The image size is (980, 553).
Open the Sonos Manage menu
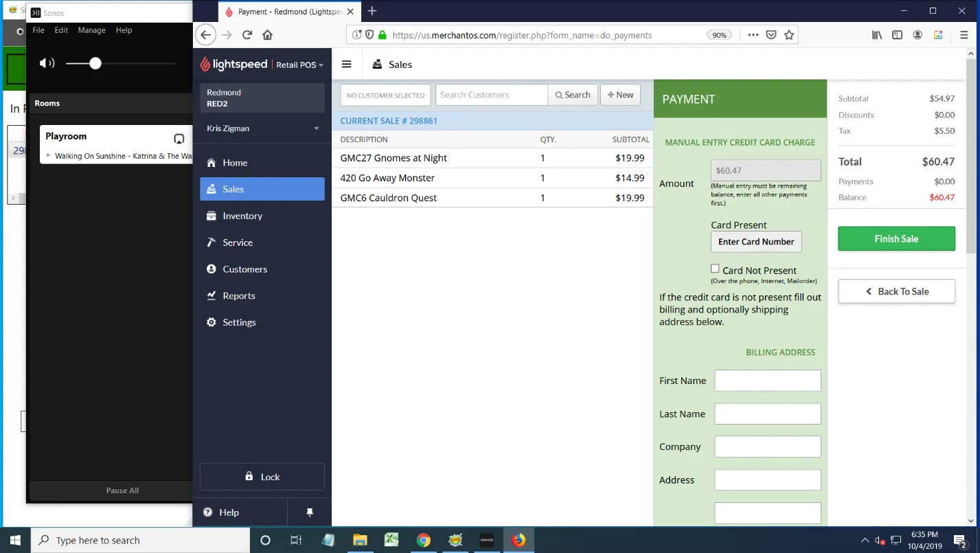pos(91,30)
